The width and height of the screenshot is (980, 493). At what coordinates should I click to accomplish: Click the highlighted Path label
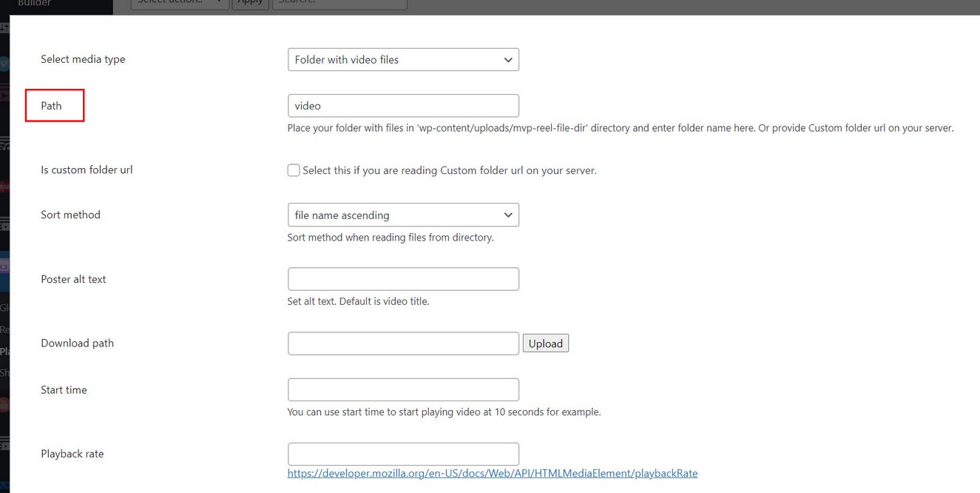coord(51,106)
